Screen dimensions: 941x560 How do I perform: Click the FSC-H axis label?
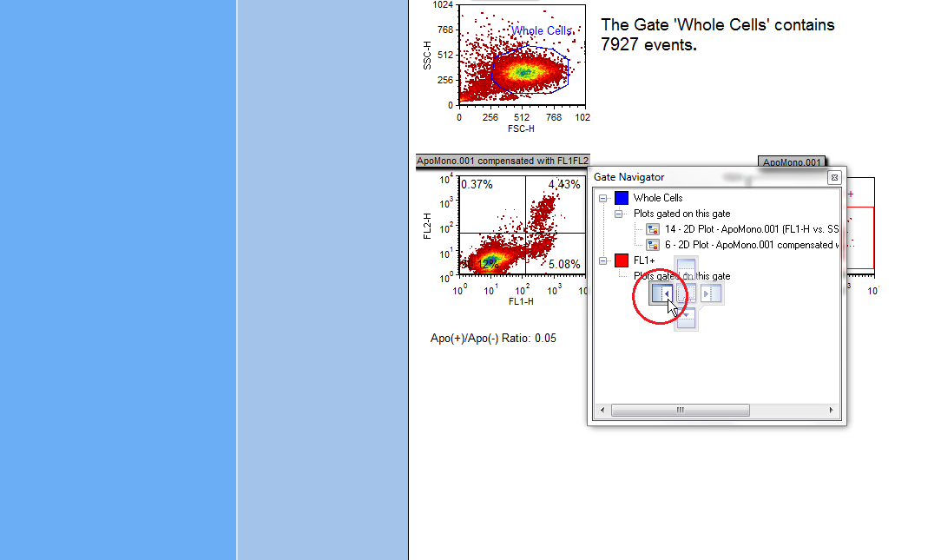point(521,129)
